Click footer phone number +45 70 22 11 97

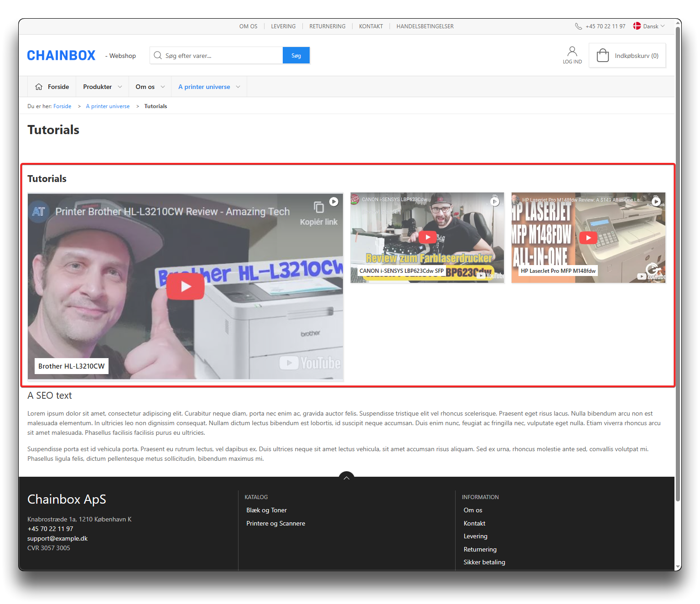50,529
